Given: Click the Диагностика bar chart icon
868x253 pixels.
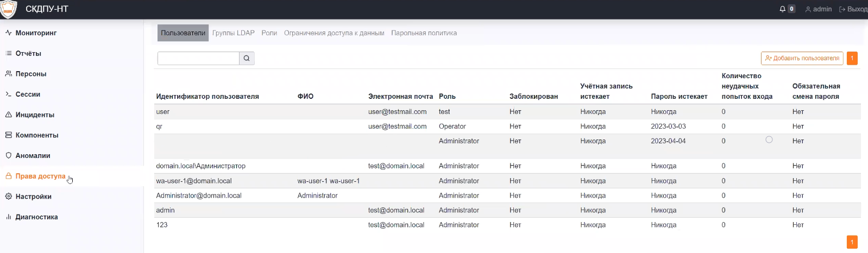Looking at the screenshot, I should [9, 217].
